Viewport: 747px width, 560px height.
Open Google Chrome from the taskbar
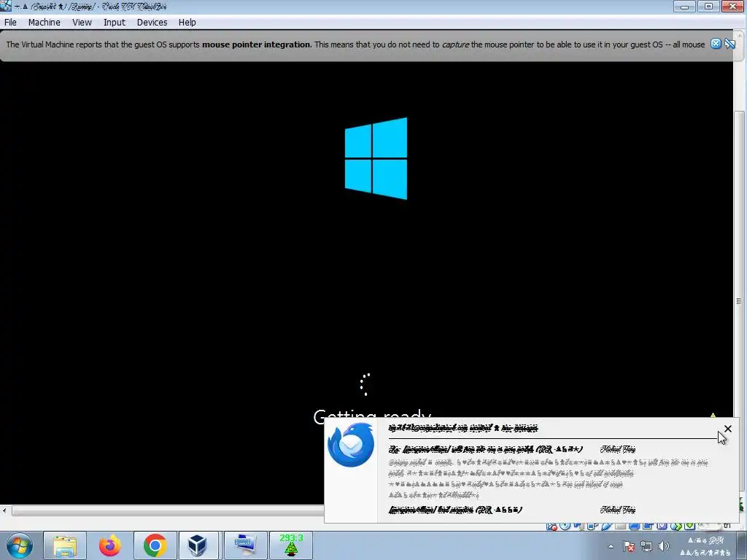(x=155, y=545)
